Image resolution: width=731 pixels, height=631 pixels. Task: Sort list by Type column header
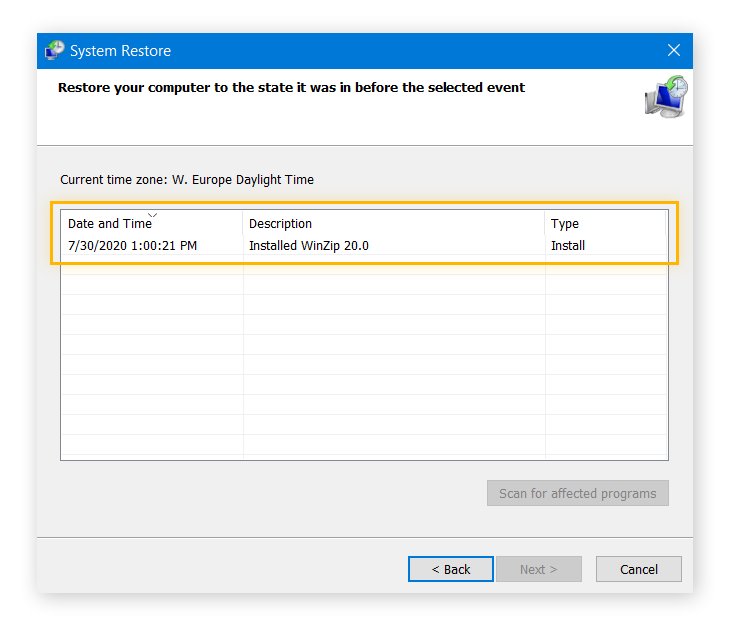(565, 224)
